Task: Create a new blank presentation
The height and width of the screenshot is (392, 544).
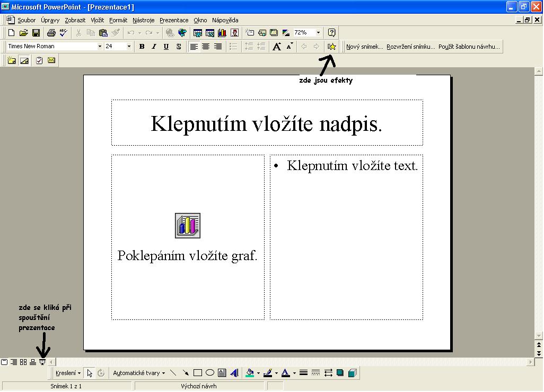Action: (x=12, y=33)
